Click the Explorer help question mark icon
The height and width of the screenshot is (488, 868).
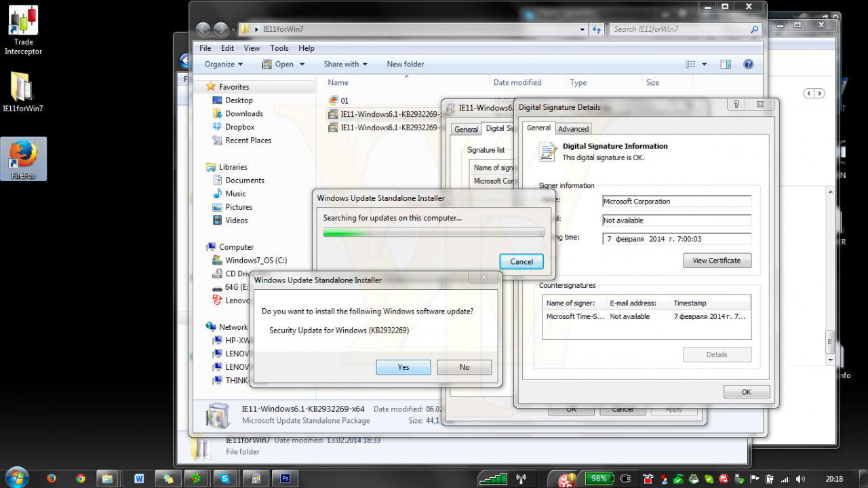pos(748,64)
